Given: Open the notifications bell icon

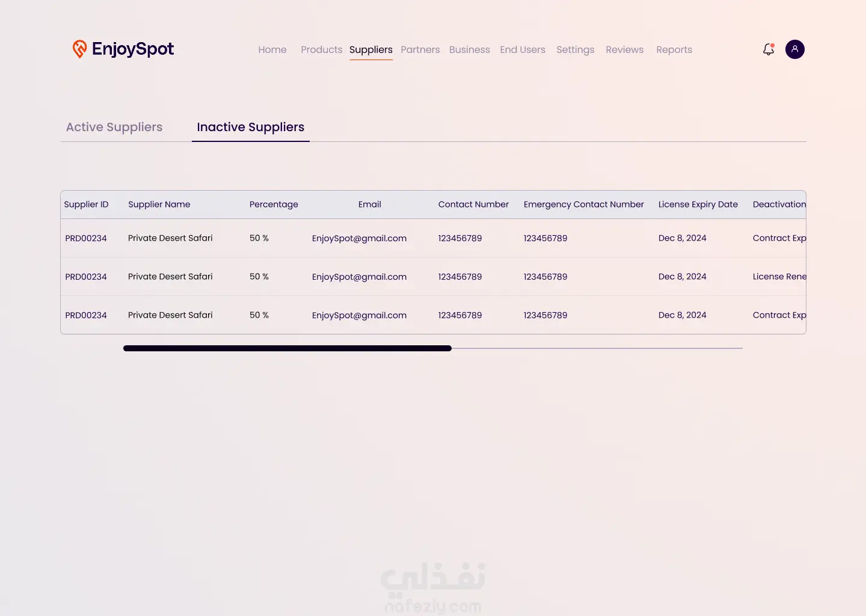Looking at the screenshot, I should [769, 49].
